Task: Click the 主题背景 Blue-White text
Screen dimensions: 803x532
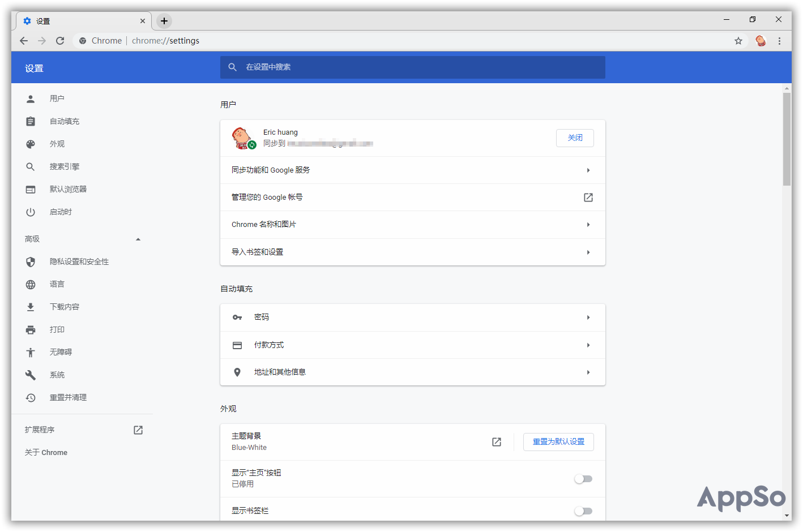Action: [x=249, y=448]
